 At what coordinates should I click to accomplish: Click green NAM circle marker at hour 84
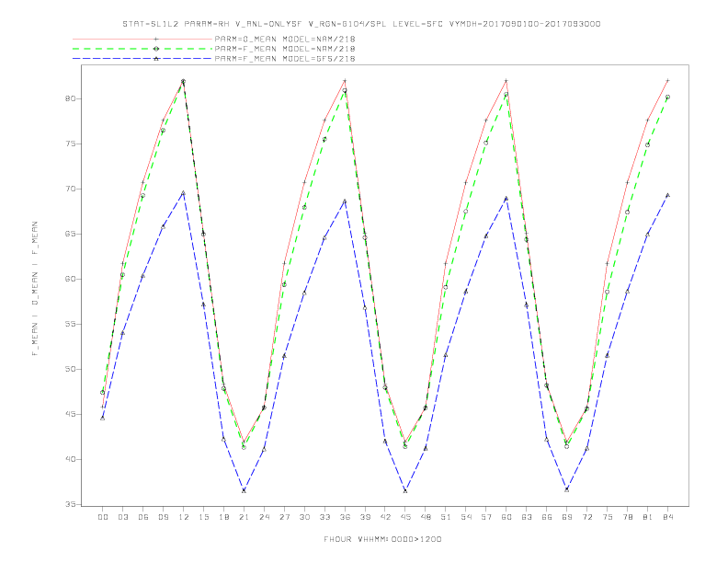(x=668, y=98)
